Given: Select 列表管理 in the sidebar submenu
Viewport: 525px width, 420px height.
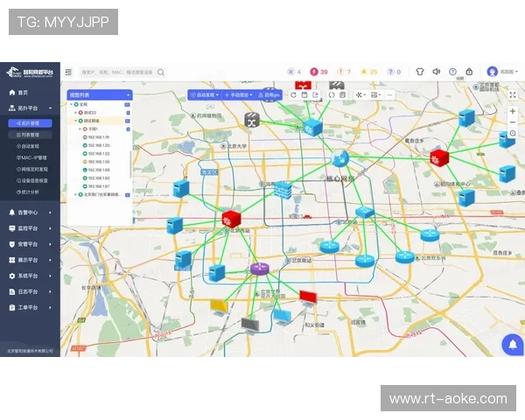Looking at the screenshot, I should pyautogui.click(x=30, y=135).
